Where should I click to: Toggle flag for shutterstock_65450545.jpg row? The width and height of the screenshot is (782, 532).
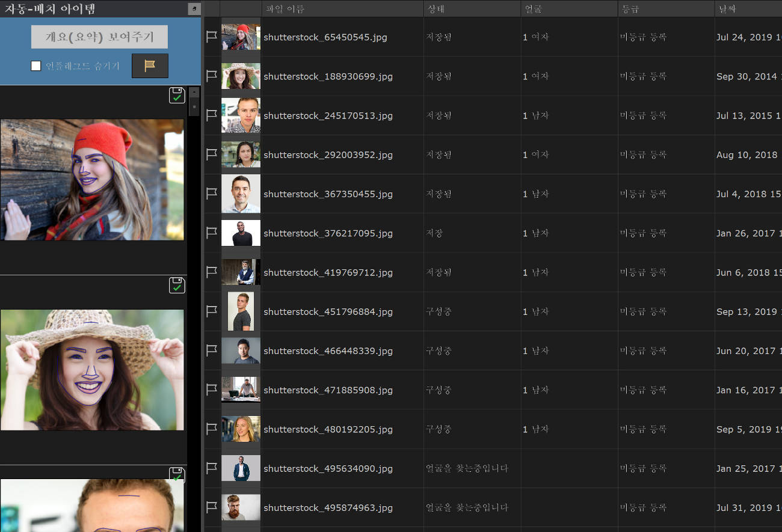click(x=212, y=37)
